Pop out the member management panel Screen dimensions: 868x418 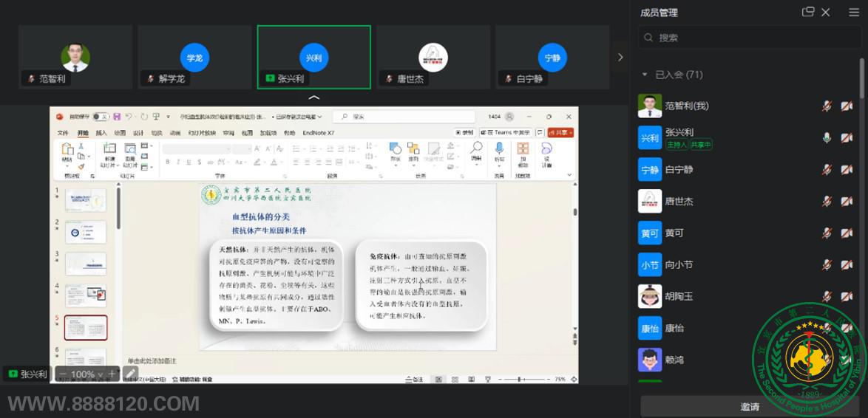click(x=808, y=12)
